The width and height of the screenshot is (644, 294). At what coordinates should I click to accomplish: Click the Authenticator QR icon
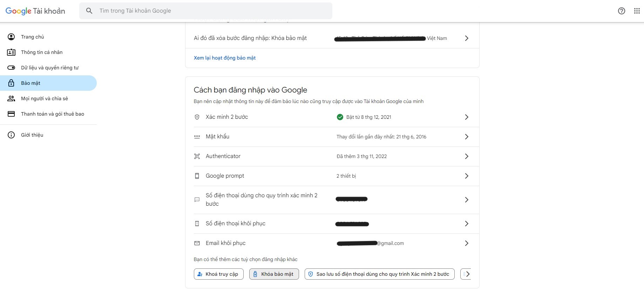click(197, 156)
